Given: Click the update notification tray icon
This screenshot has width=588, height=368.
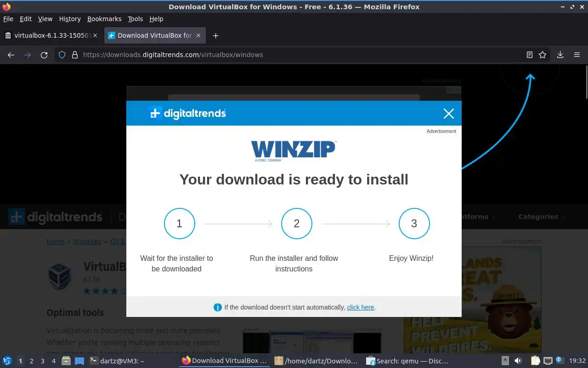Looking at the screenshot, I should (559, 360).
